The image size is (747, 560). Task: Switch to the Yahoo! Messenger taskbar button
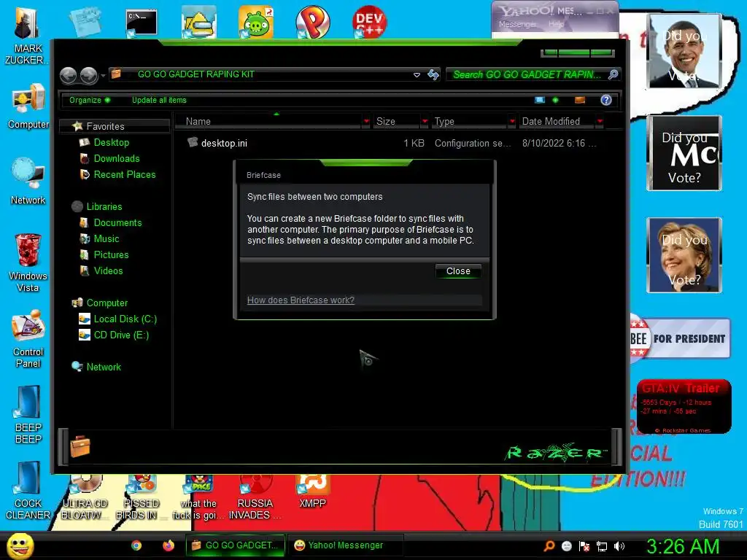point(345,545)
